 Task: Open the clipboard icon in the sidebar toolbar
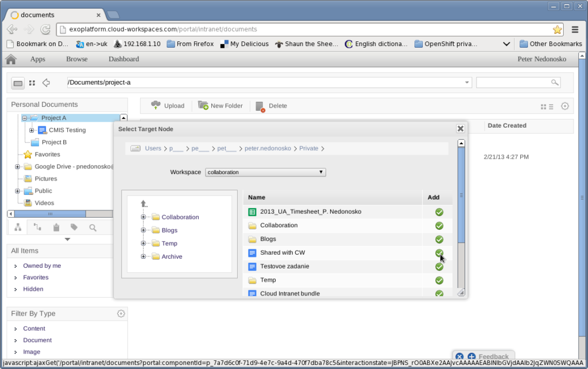[x=56, y=227]
